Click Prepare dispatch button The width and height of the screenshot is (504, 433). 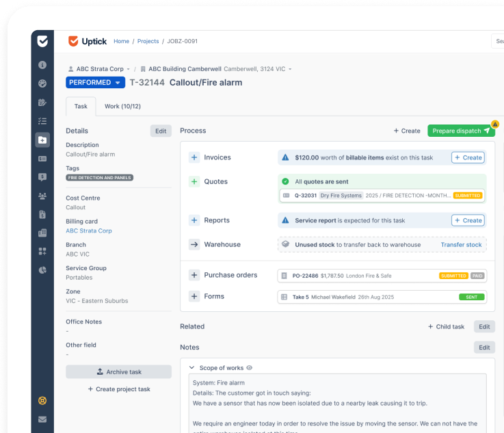461,131
